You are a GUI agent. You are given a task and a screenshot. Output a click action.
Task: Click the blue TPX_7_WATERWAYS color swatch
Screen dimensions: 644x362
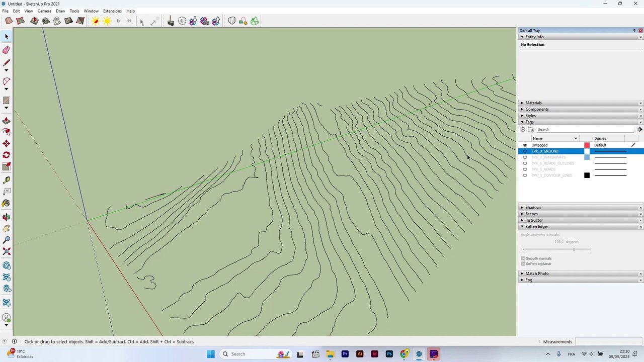(587, 157)
